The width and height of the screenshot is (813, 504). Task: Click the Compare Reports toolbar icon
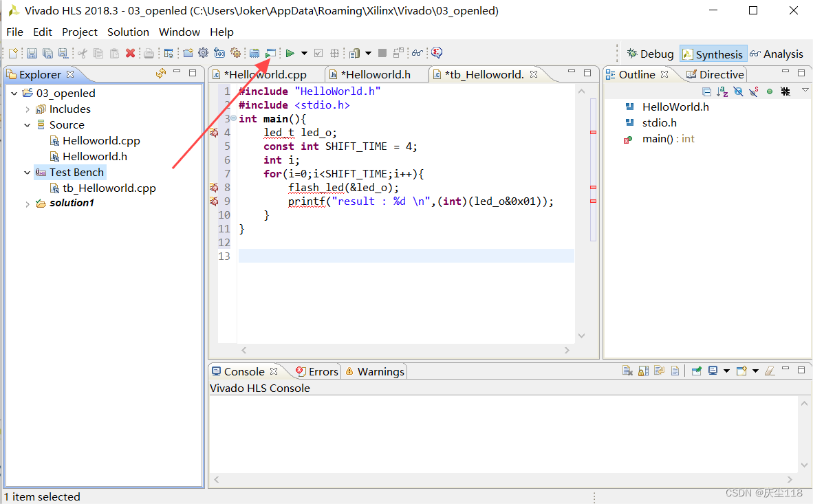coord(355,53)
